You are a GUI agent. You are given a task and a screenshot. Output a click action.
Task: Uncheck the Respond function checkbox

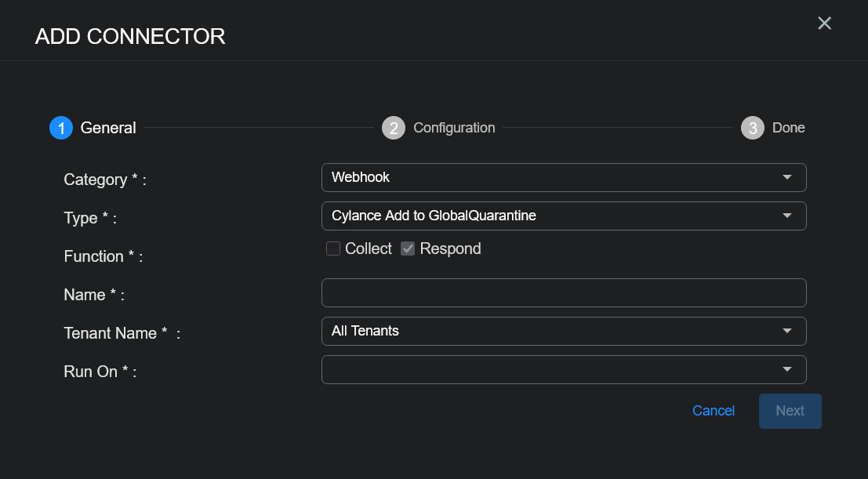(408, 249)
